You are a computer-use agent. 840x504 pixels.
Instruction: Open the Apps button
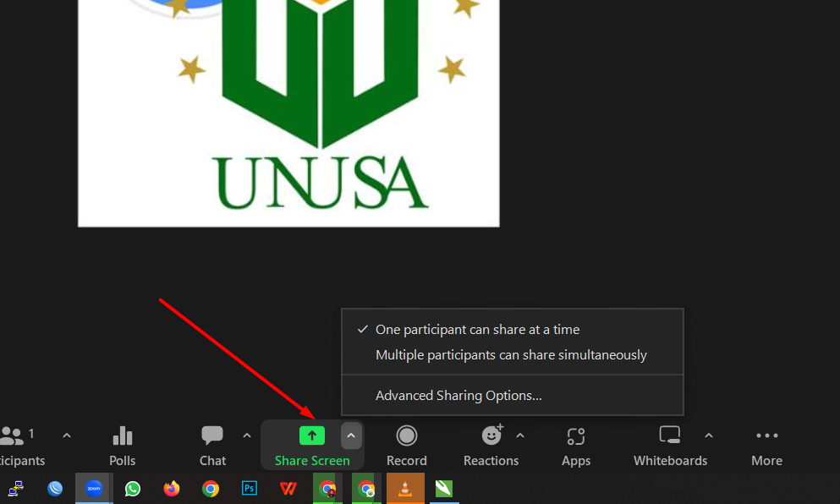[x=576, y=446]
